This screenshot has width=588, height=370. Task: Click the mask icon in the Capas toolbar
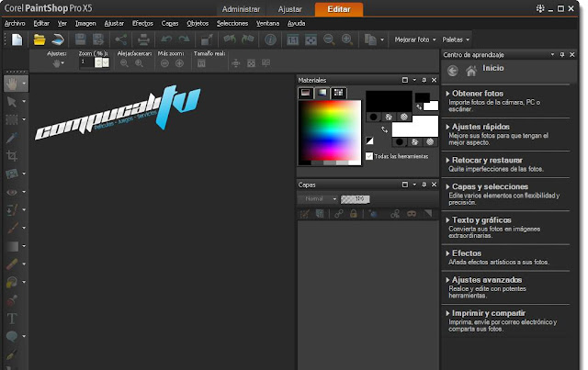[x=412, y=214]
